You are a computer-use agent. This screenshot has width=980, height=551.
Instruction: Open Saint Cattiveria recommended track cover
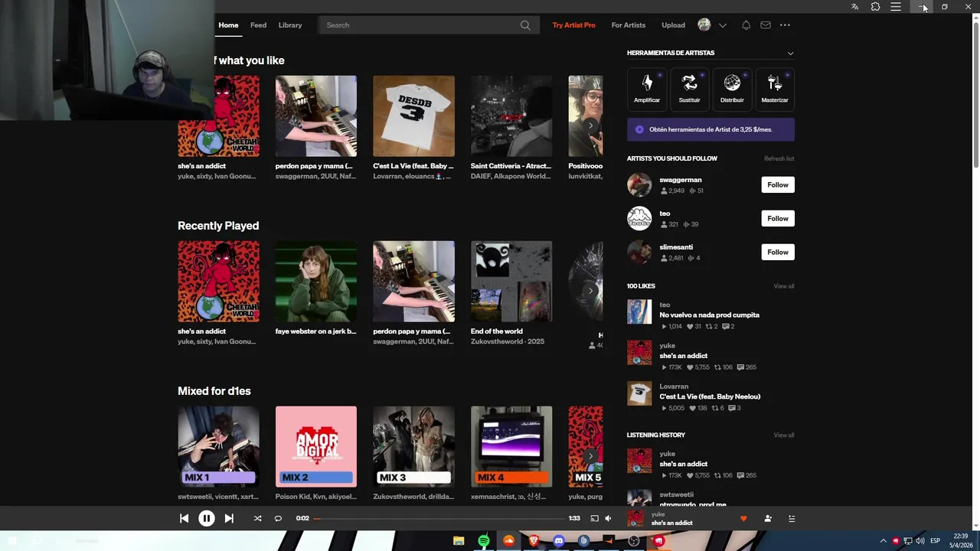click(x=511, y=116)
